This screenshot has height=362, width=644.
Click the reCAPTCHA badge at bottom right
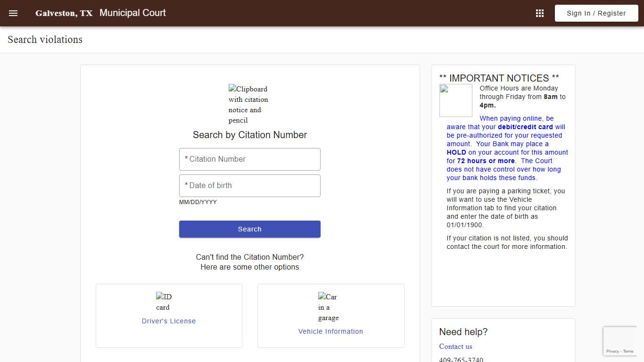coord(620,340)
